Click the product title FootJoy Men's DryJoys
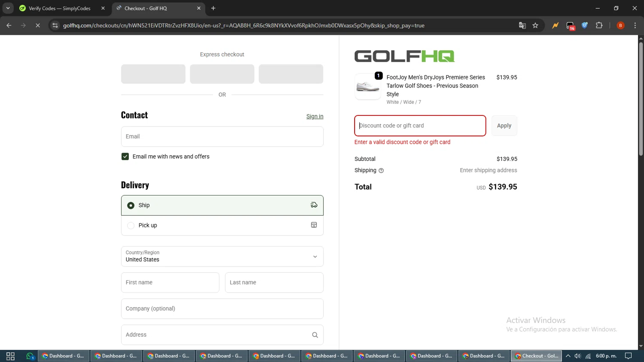Image resolution: width=644 pixels, height=362 pixels. pyautogui.click(x=436, y=86)
